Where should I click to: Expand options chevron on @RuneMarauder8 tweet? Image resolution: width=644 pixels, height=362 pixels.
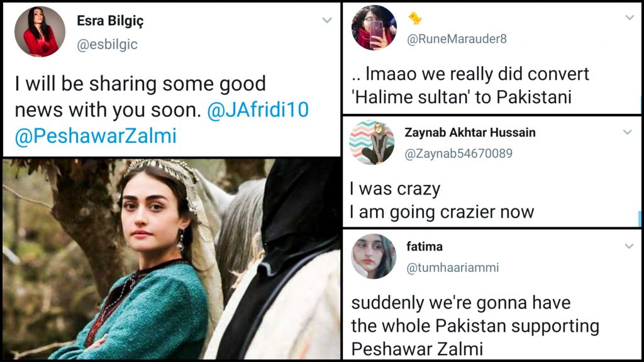coord(630,17)
